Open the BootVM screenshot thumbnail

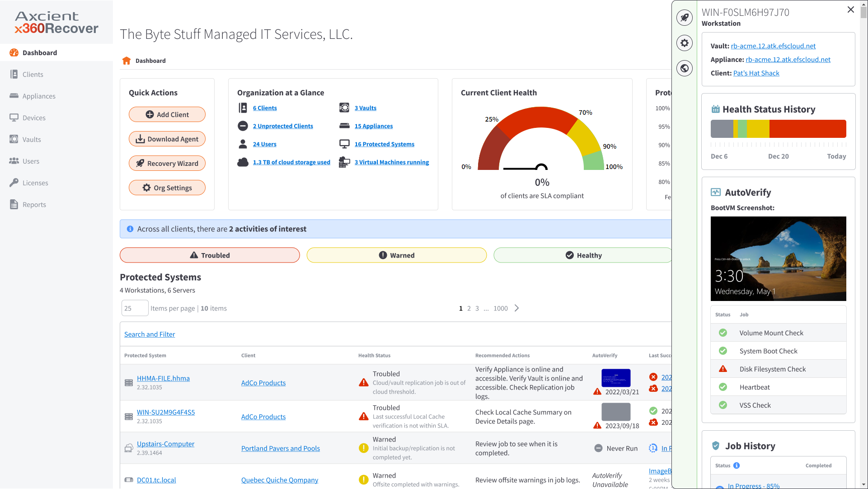click(x=778, y=259)
